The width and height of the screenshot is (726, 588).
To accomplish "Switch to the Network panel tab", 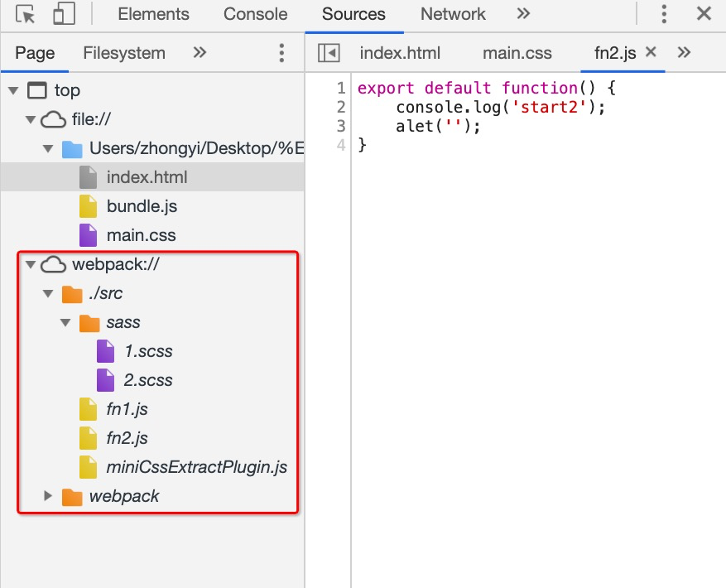I will point(453,14).
